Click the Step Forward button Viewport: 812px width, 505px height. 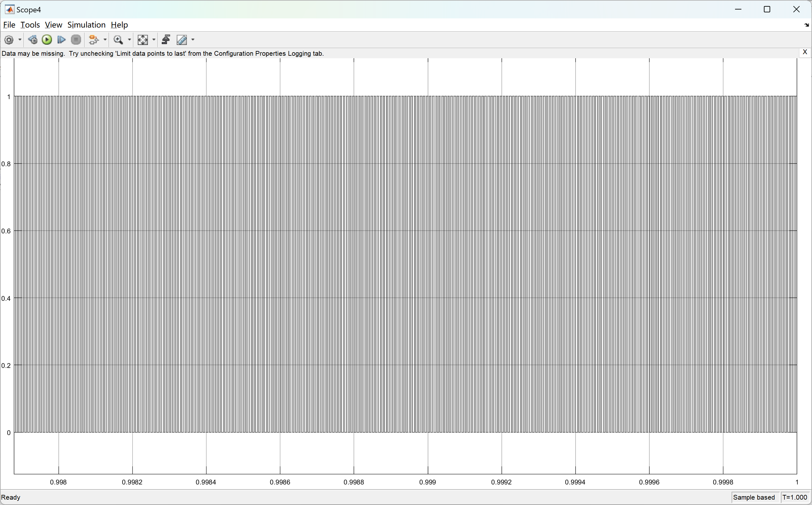click(61, 40)
